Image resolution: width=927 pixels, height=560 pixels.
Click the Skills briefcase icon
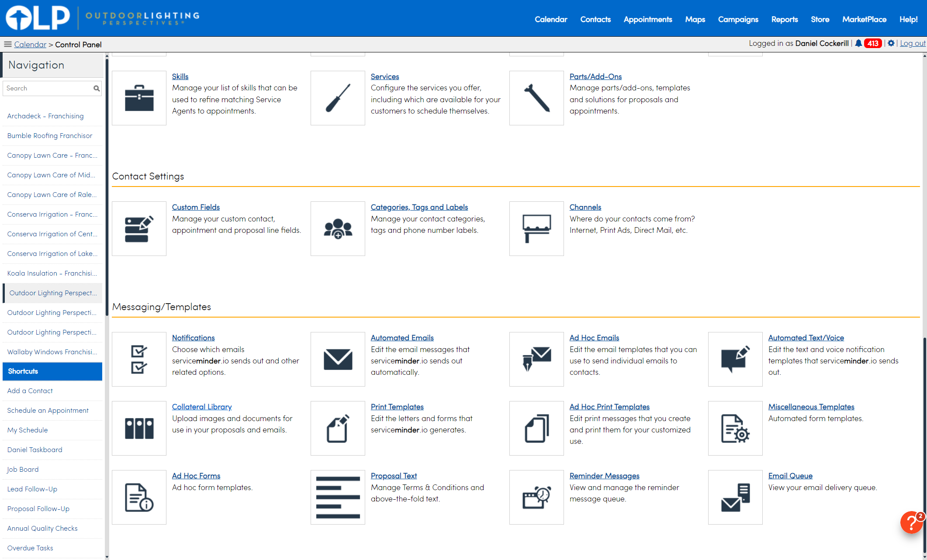click(139, 98)
